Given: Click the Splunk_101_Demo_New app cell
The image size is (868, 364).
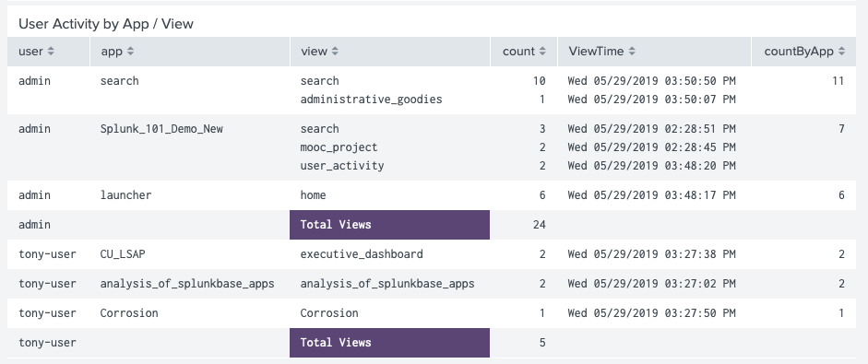Looking at the screenshot, I should [161, 129].
